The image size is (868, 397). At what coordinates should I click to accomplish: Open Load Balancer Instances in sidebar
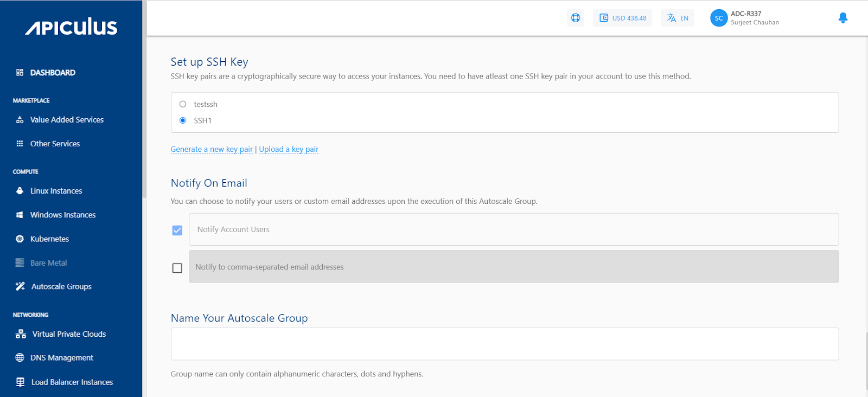point(72,382)
